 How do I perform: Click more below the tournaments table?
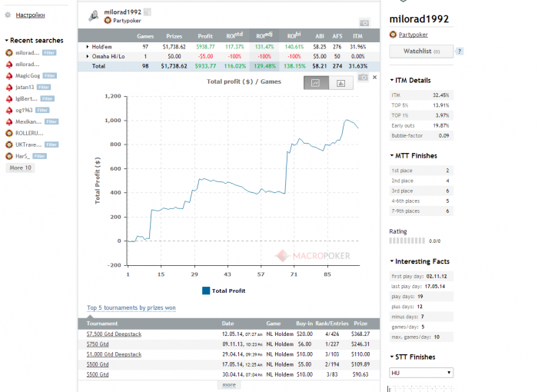229,385
